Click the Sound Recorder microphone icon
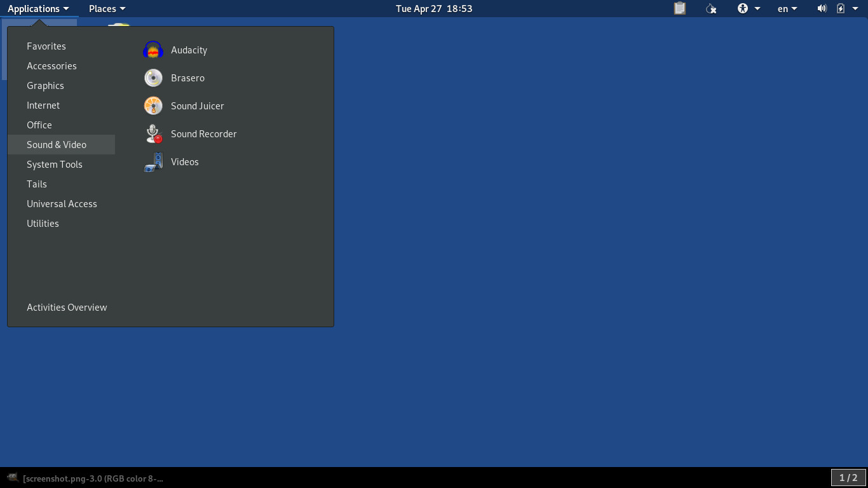868x488 pixels. pyautogui.click(x=153, y=134)
